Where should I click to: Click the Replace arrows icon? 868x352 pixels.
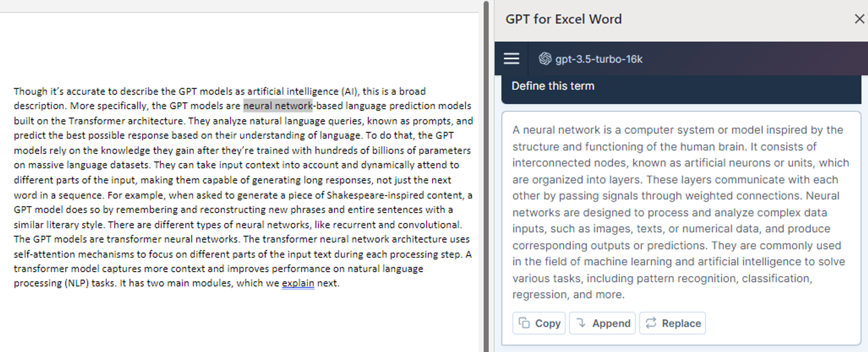click(651, 323)
